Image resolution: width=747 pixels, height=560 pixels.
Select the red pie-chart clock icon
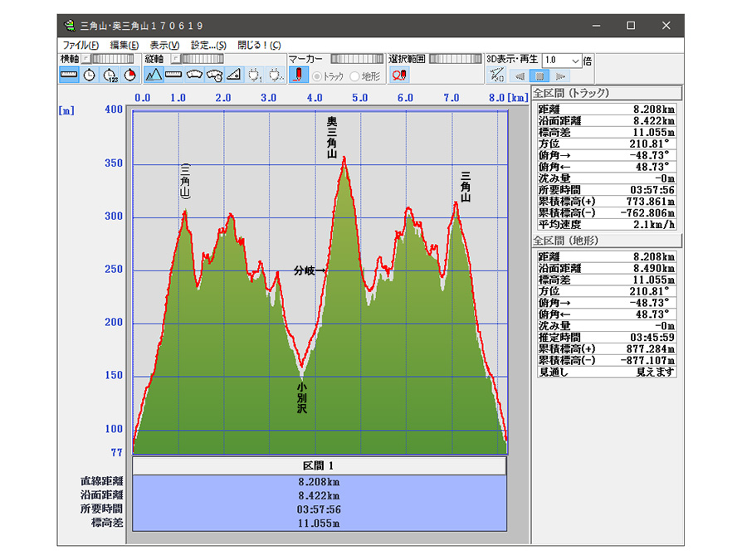coord(130,75)
